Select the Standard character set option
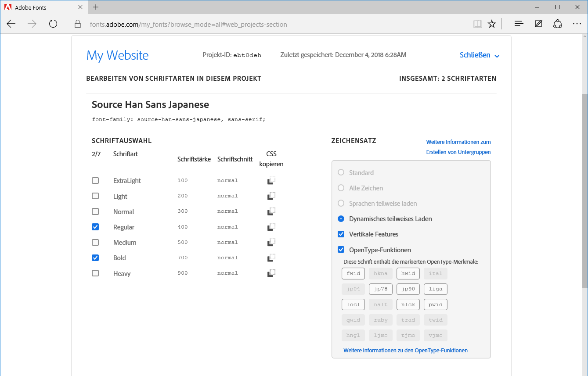Viewport: 588px width, 376px height. pos(341,172)
